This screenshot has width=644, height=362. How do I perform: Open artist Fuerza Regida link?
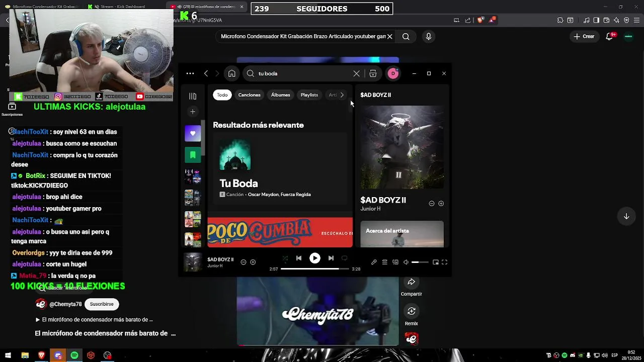tap(295, 195)
